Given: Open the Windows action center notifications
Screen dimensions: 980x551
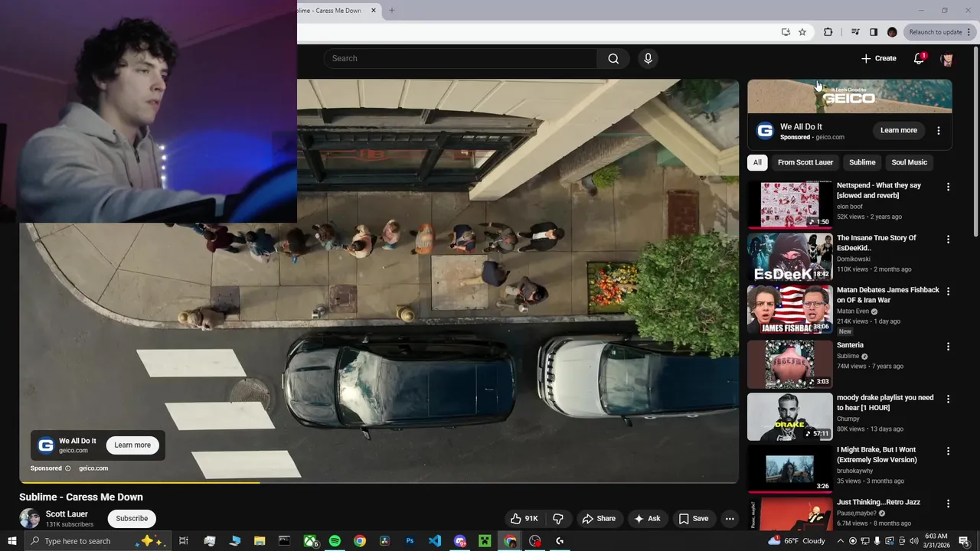Looking at the screenshot, I should [x=964, y=541].
